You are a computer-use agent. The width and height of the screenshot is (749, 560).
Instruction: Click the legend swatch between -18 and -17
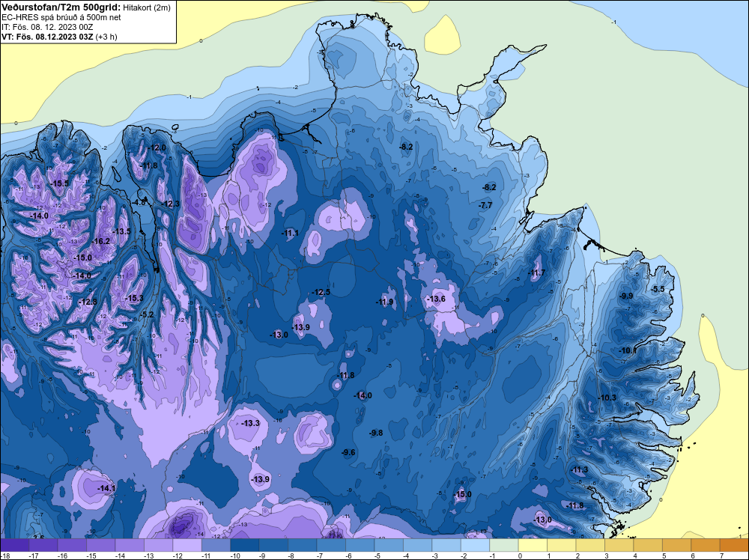point(15,544)
